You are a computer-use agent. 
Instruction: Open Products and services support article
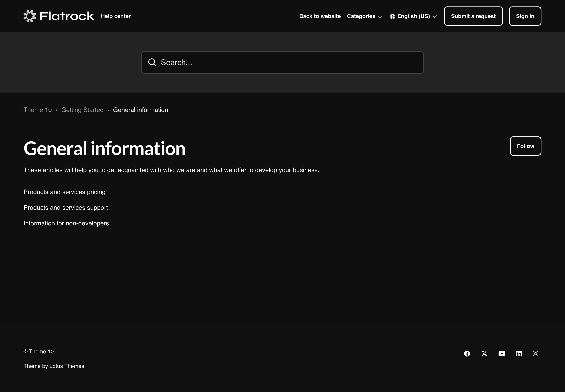pyautogui.click(x=66, y=208)
